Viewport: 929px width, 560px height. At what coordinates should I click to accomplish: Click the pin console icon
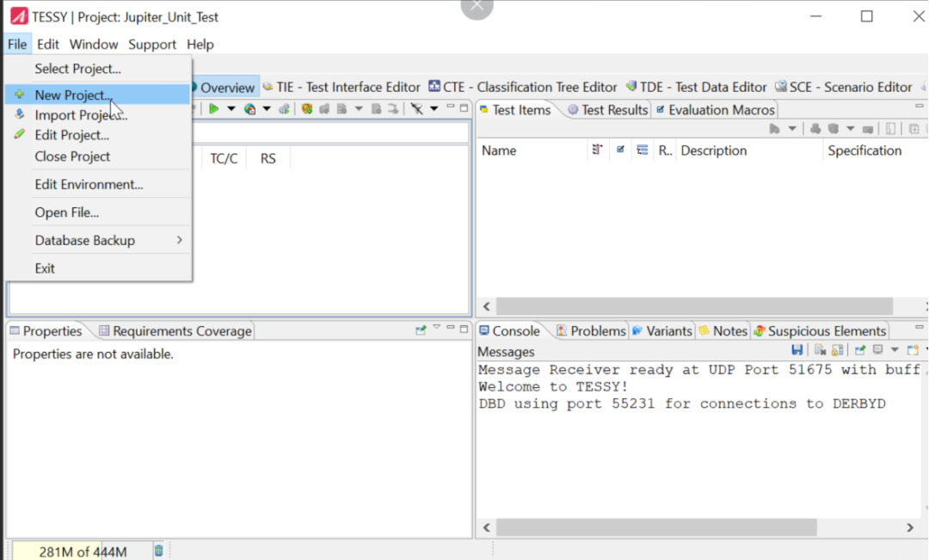click(x=859, y=350)
